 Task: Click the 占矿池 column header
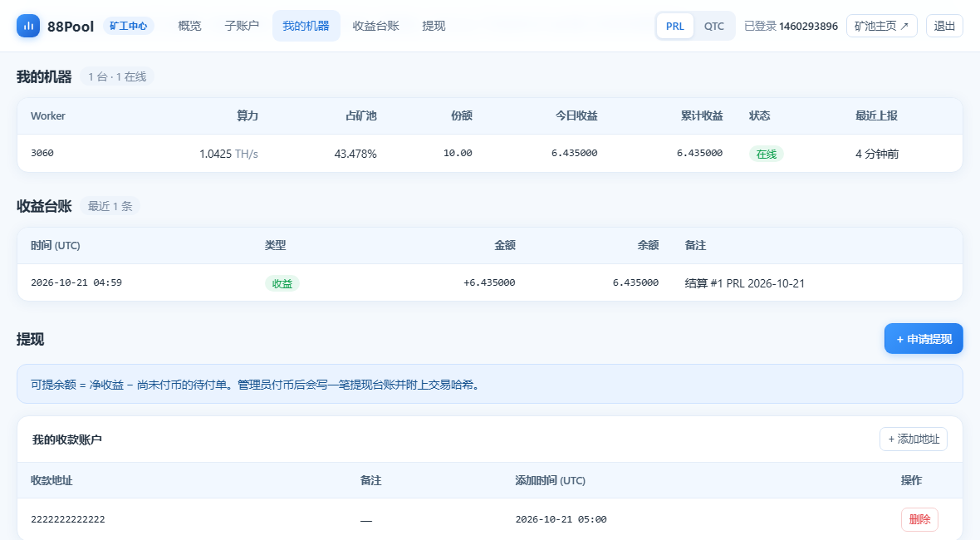(361, 115)
